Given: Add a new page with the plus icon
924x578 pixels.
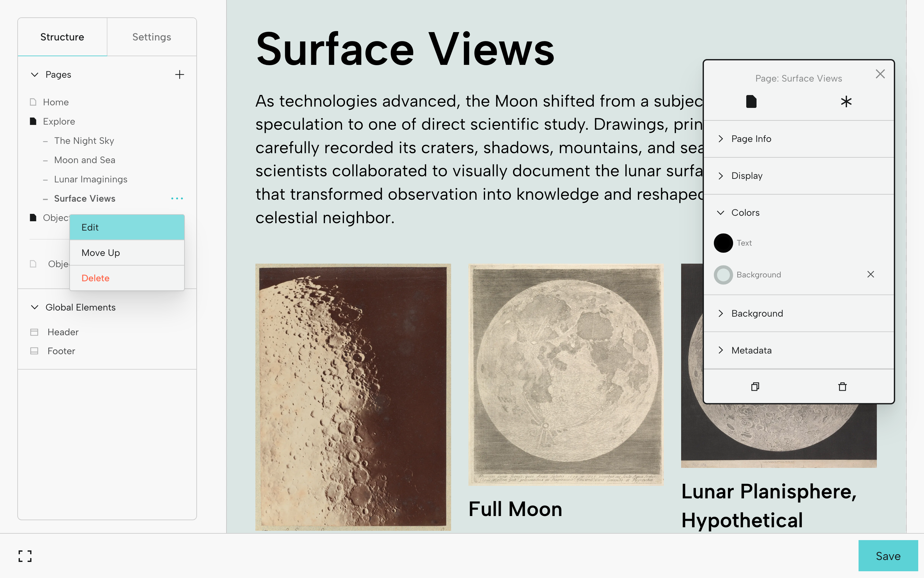Looking at the screenshot, I should (x=179, y=74).
